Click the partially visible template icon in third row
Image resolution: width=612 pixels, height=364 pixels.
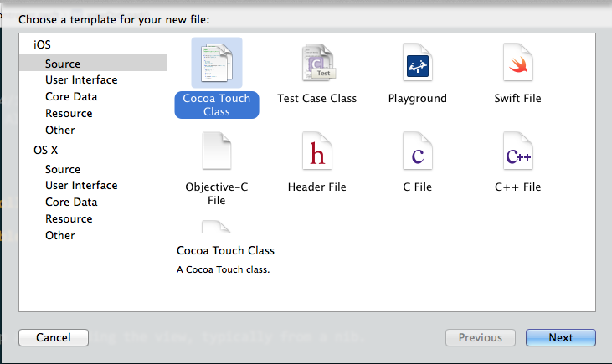pyautogui.click(x=217, y=226)
